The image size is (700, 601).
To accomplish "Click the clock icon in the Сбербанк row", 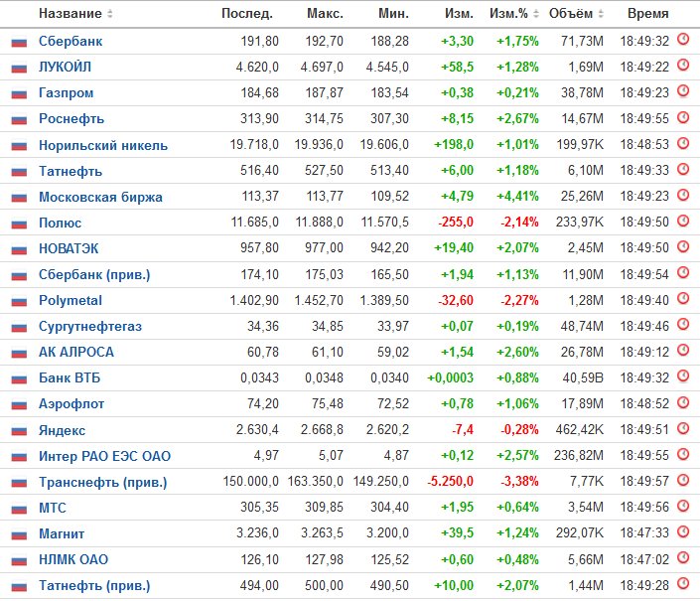I will click(x=683, y=40).
